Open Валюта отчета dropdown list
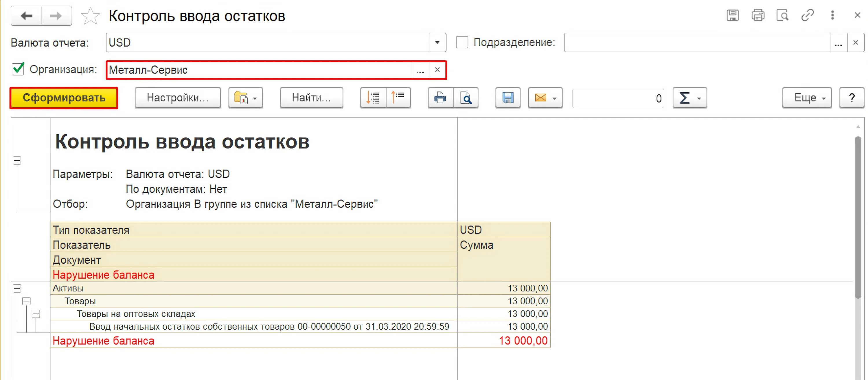The height and width of the screenshot is (380, 868). pyautogui.click(x=437, y=43)
